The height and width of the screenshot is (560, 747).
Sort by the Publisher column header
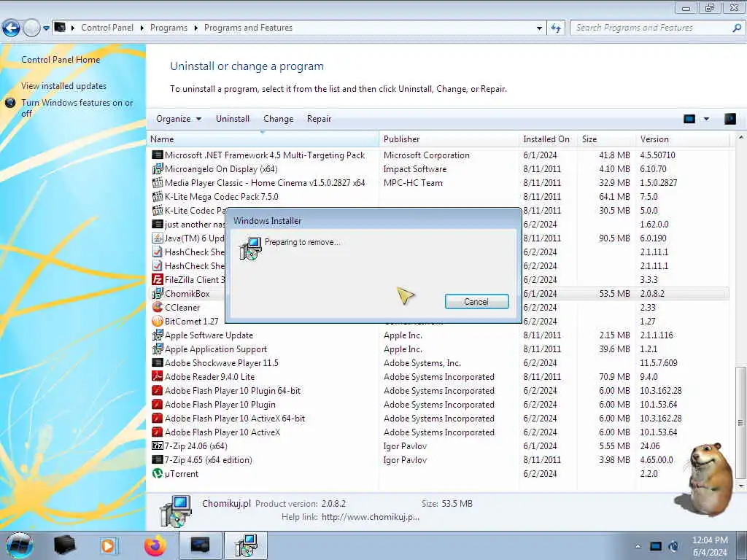tap(449, 139)
